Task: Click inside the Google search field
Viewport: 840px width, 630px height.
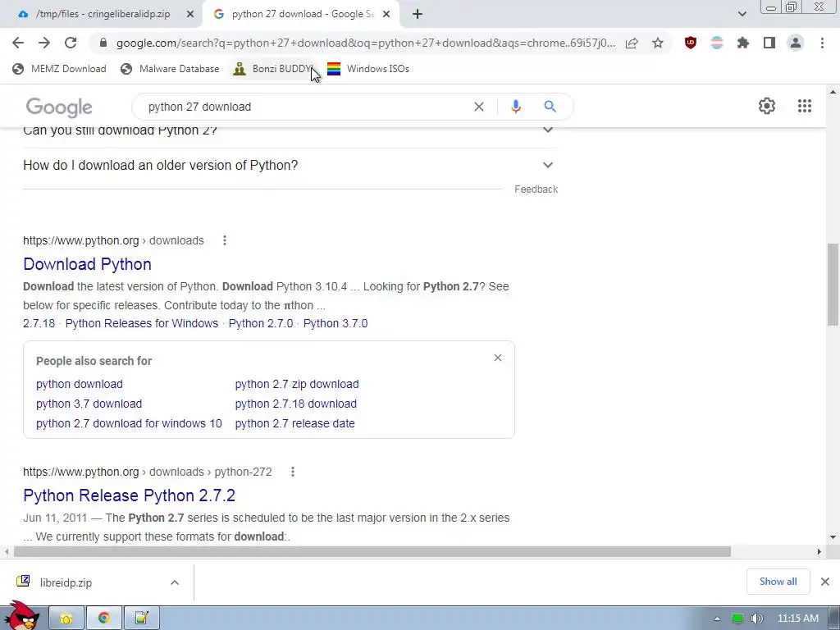Action: (x=305, y=107)
